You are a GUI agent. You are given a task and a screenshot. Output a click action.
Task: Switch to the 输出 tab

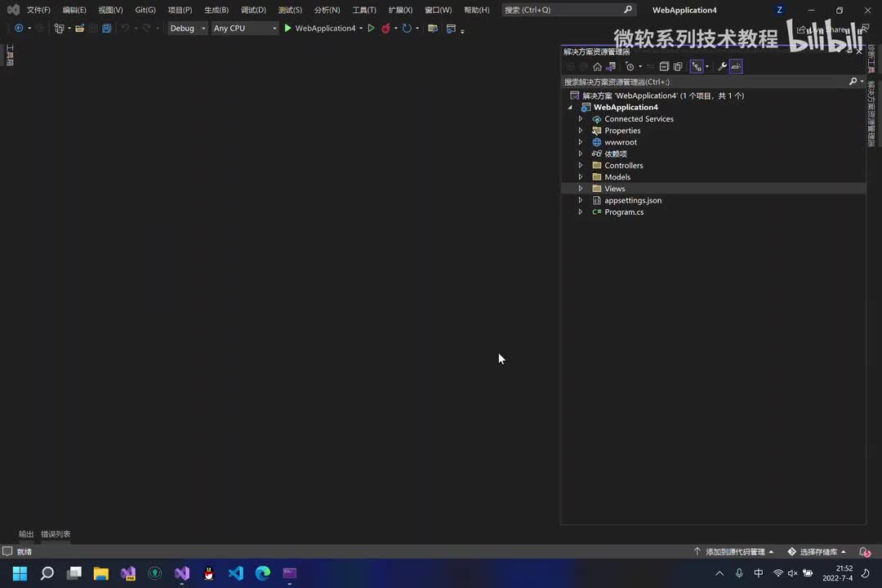[x=26, y=534]
